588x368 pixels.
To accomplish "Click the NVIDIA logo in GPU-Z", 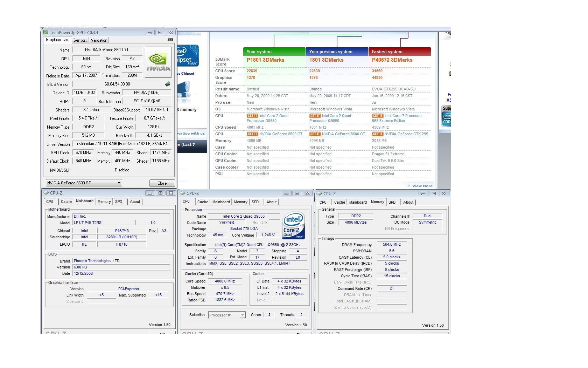I will tap(158, 62).
